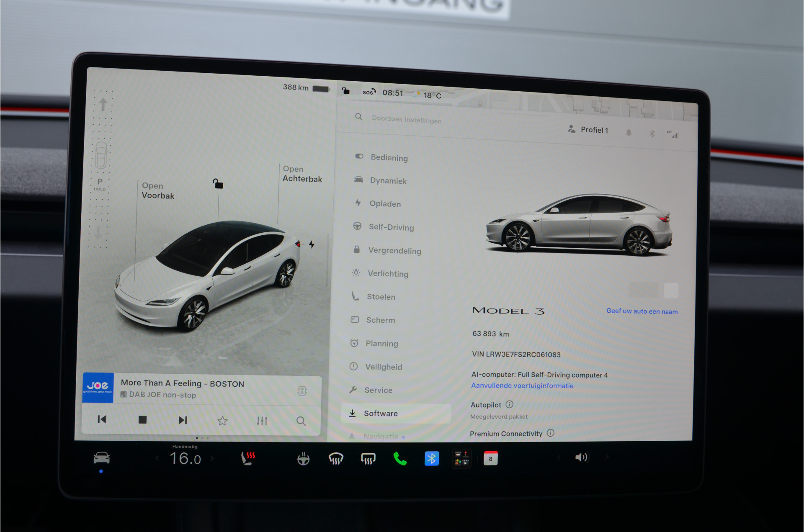804x532 pixels.
Task: Tap 16.0 temperature setting
Action: [186, 459]
